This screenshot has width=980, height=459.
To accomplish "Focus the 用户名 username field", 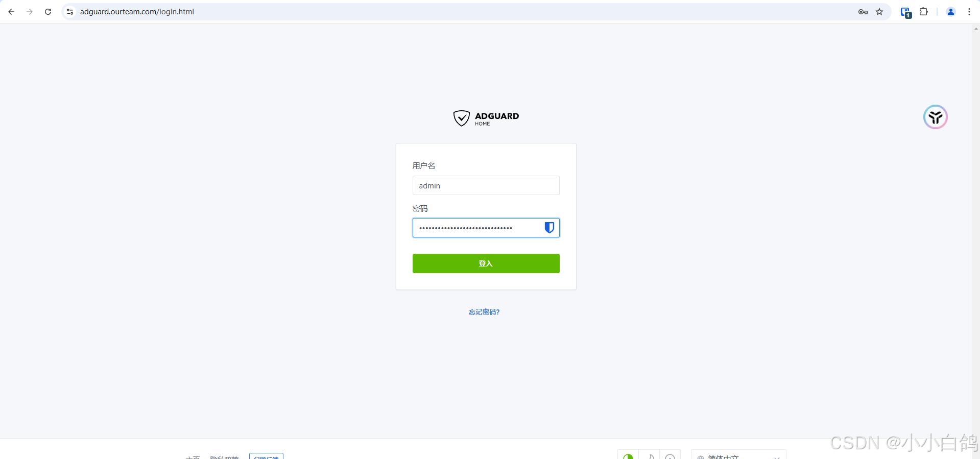I will (486, 185).
